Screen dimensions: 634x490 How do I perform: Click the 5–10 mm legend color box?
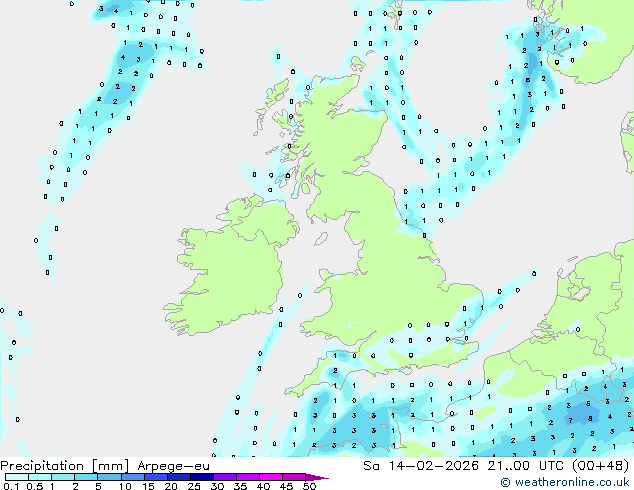[109, 477]
